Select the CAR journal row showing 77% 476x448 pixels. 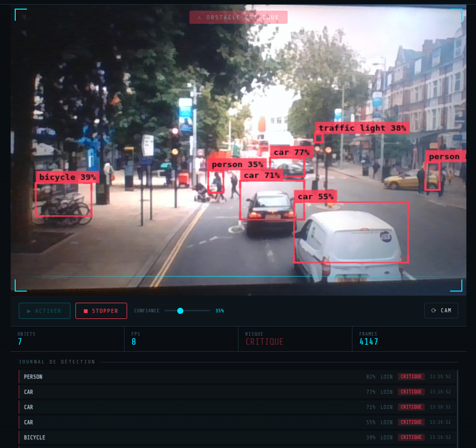[x=237, y=392]
